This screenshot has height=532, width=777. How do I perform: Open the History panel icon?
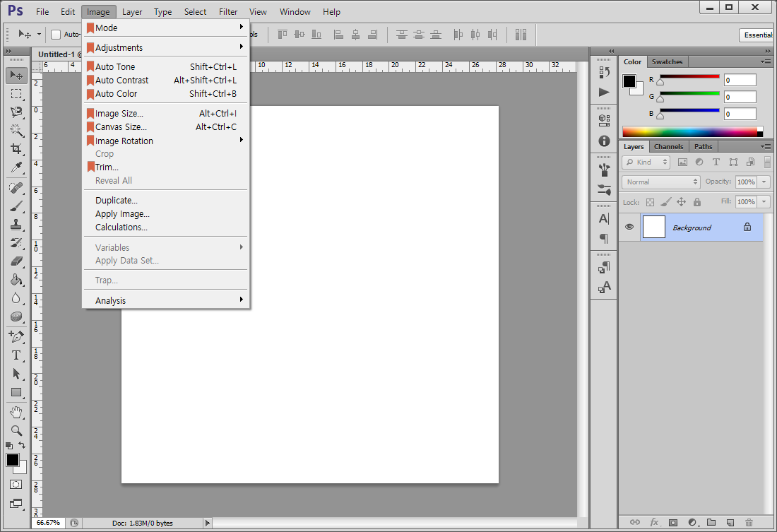tap(604, 72)
